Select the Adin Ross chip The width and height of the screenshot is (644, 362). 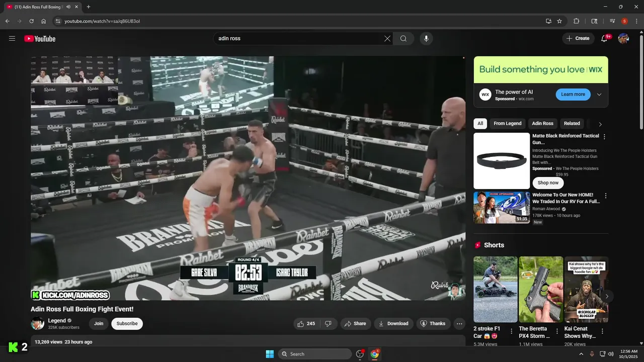click(x=542, y=124)
